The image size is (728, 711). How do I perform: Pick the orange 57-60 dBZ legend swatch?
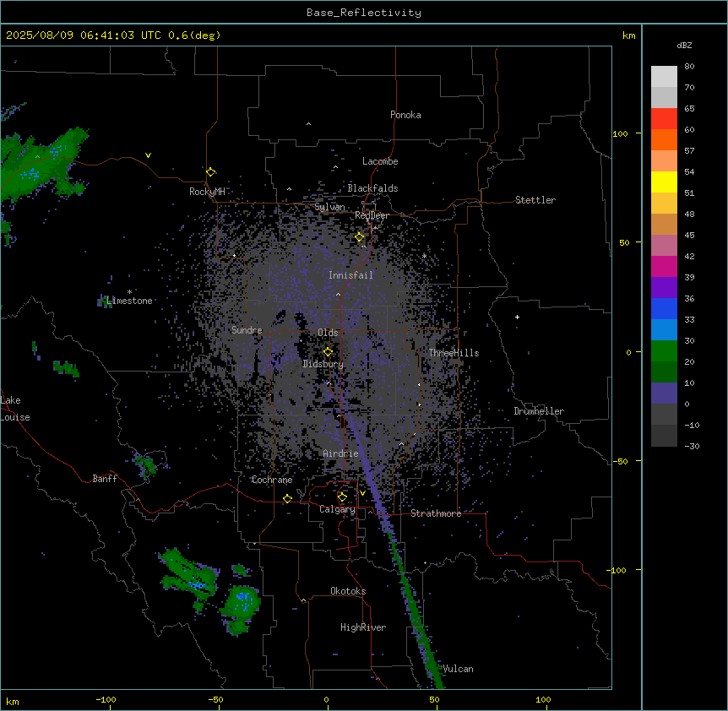[664, 140]
